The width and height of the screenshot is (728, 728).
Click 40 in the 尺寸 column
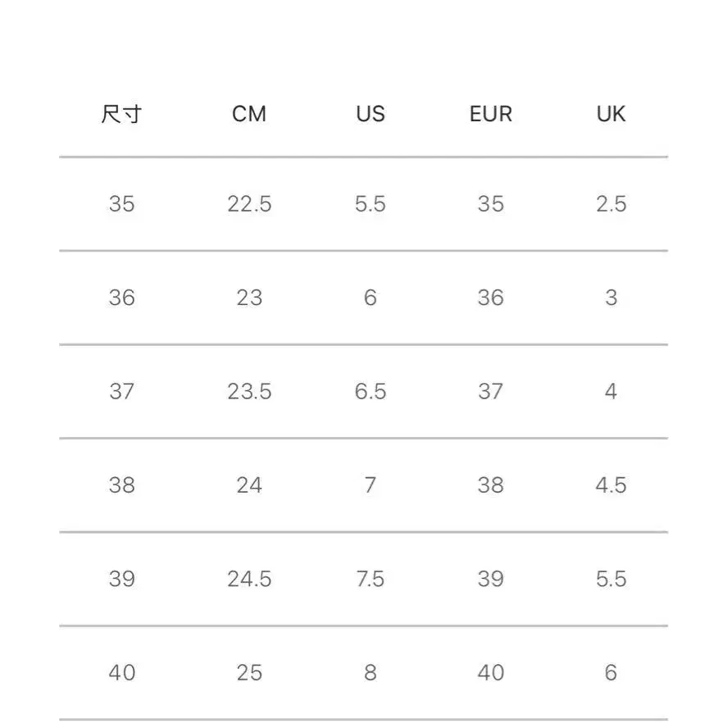click(x=121, y=673)
